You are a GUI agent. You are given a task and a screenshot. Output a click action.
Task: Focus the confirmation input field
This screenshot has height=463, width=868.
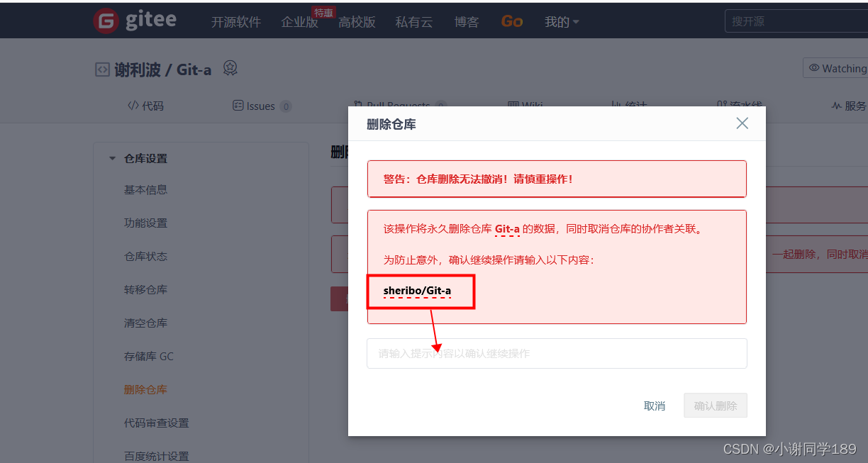(x=557, y=353)
